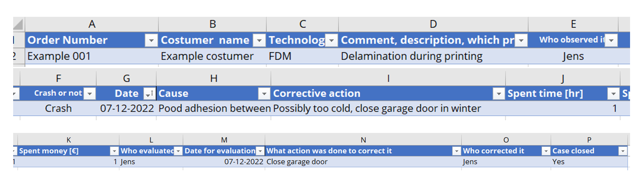Select the Yes cell under Case closed
Image resolution: width=644 pixels, height=183 pixels.
(589, 162)
